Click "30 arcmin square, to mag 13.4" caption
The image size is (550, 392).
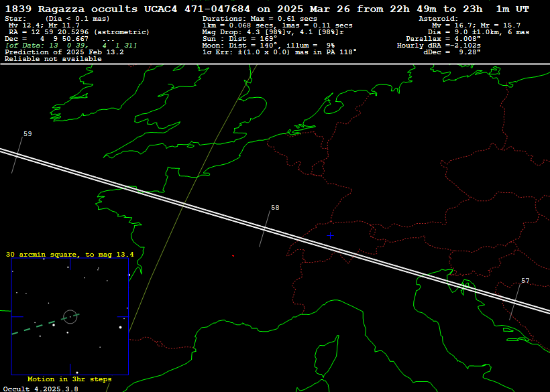[70, 255]
